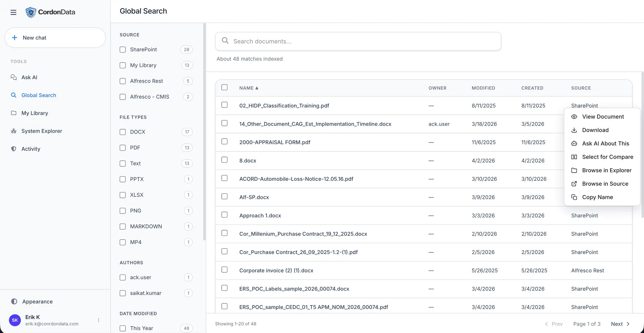Click the plus icon in New chat
This screenshot has height=333, width=644.
(14, 38)
